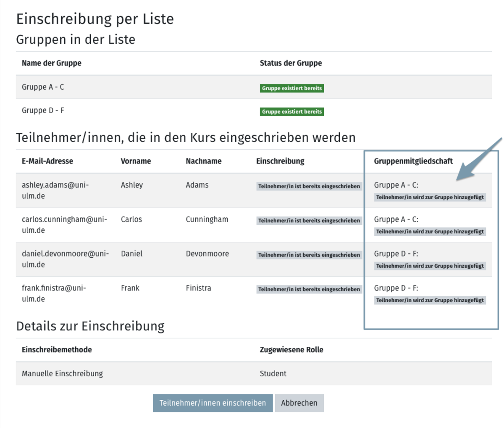Click group-add badge in Frank Finistra row
Viewport: 504px width, 428px height.
(430, 300)
